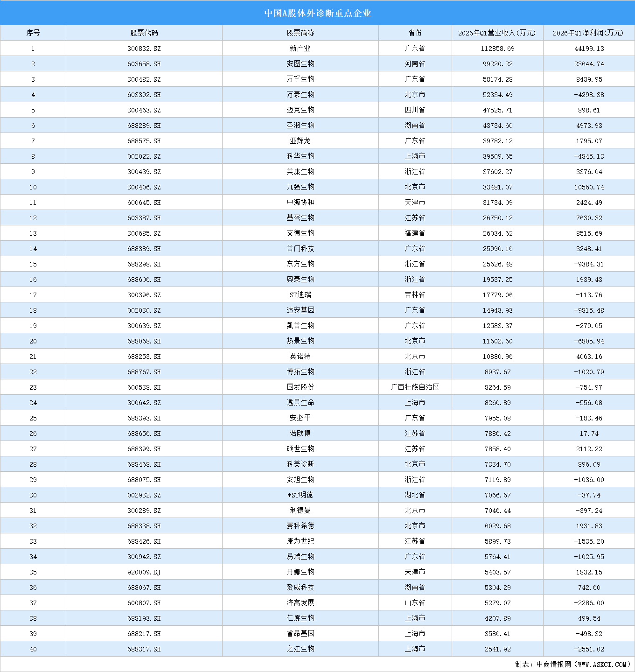Click company name "英诺特"
Screen dimensions: 635x672
tap(300, 357)
